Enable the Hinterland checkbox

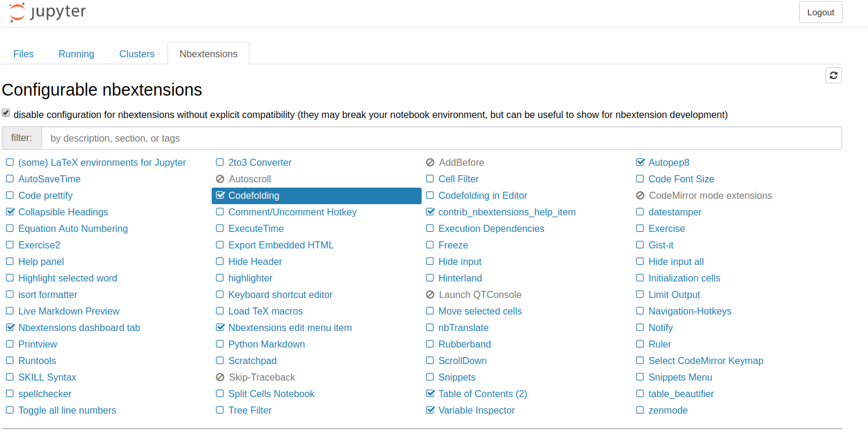430,278
